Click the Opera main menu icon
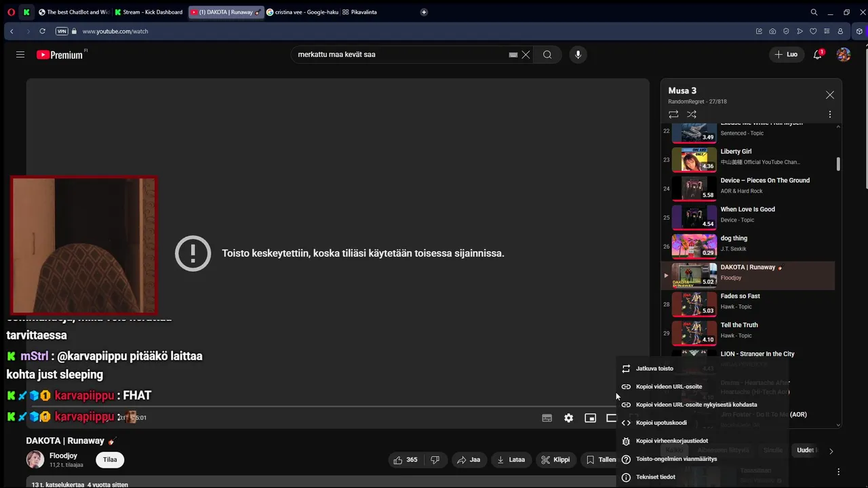The height and width of the screenshot is (488, 868). [11, 12]
